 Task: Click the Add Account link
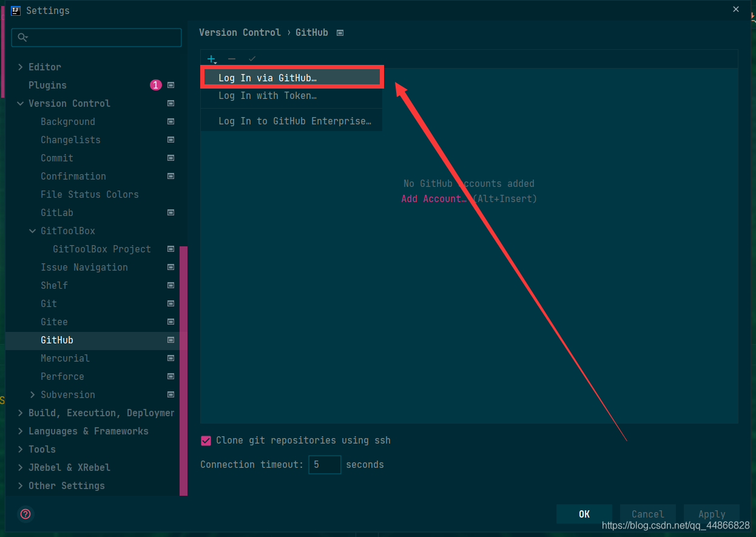(434, 199)
